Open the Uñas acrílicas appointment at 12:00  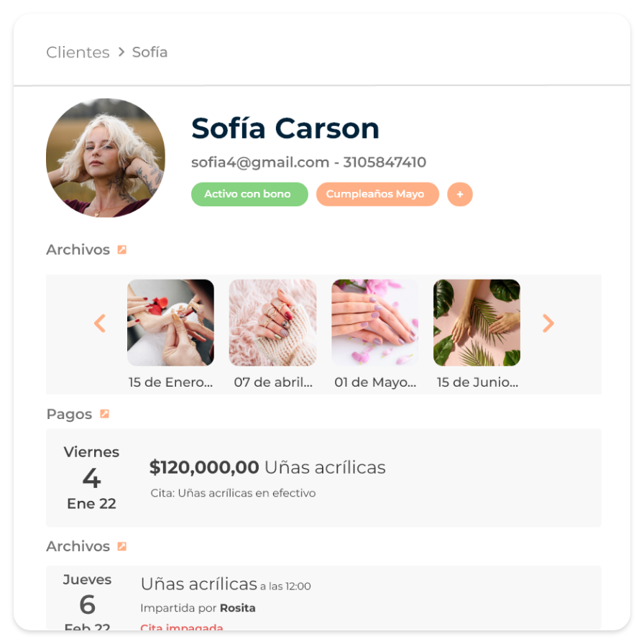pos(323,598)
